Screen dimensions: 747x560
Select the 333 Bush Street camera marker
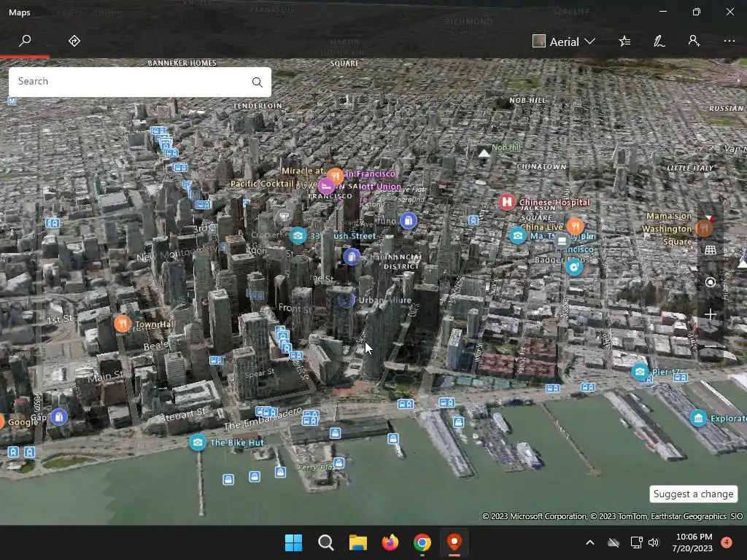(x=298, y=236)
